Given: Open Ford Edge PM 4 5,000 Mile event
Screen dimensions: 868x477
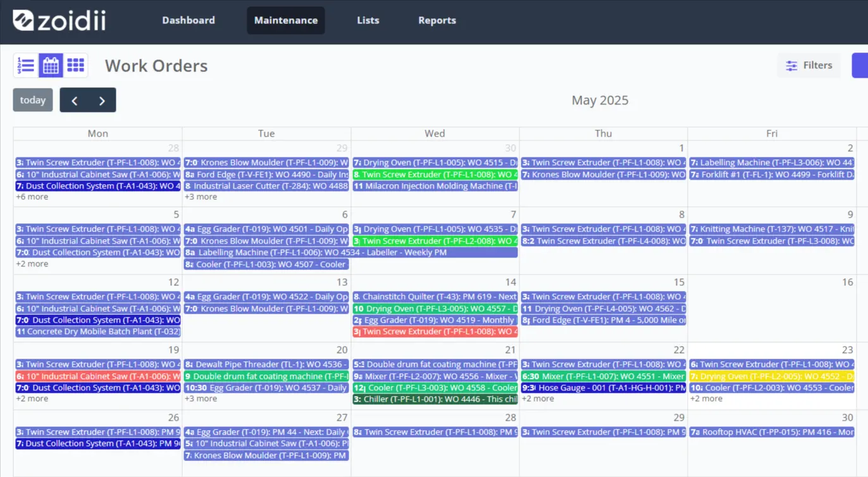Looking at the screenshot, I should (x=604, y=320).
